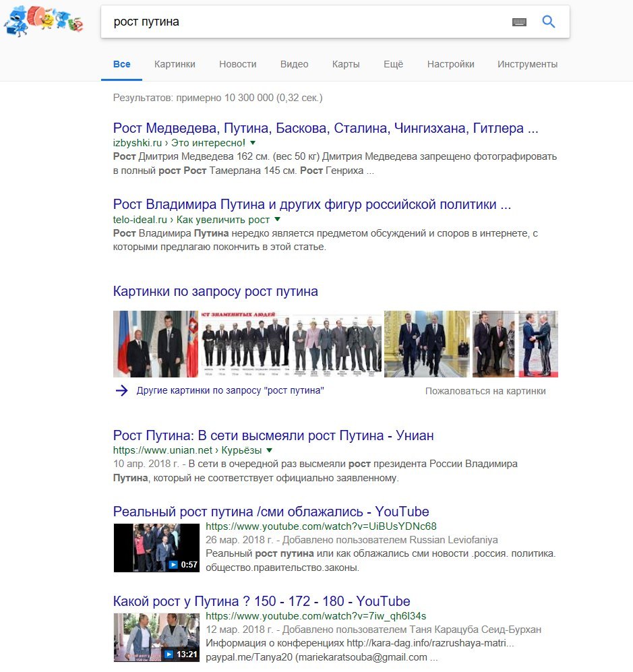Click the 'telo-ideal.ru › Как увеличить рост' breadcrumb
This screenshot has width=633, height=672.
click(x=191, y=220)
